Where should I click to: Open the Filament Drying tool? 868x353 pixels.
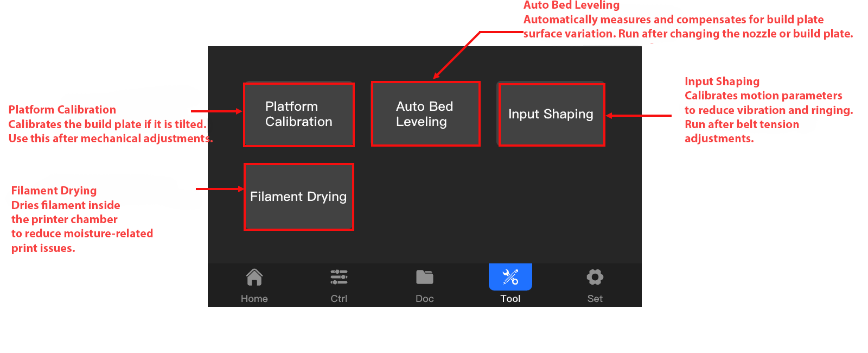tap(298, 197)
